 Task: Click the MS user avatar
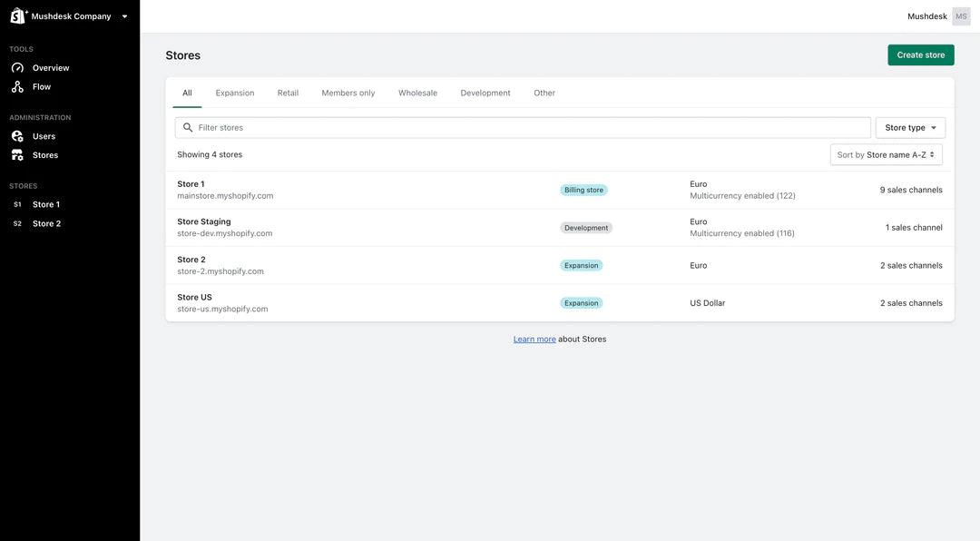(961, 16)
